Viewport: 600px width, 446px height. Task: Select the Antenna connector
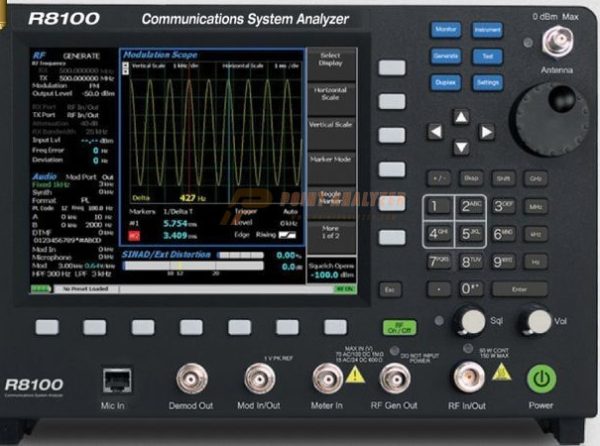pyautogui.click(x=558, y=41)
